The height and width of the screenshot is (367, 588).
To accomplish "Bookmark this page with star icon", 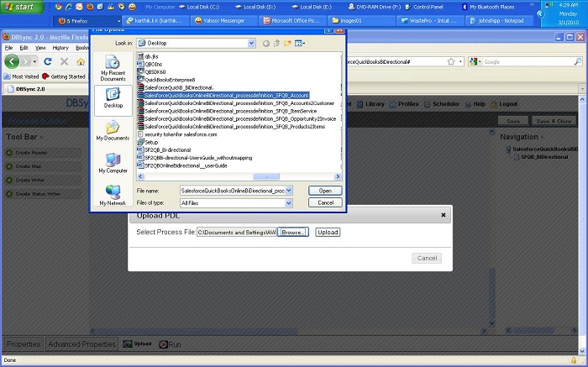I will tap(450, 61).
